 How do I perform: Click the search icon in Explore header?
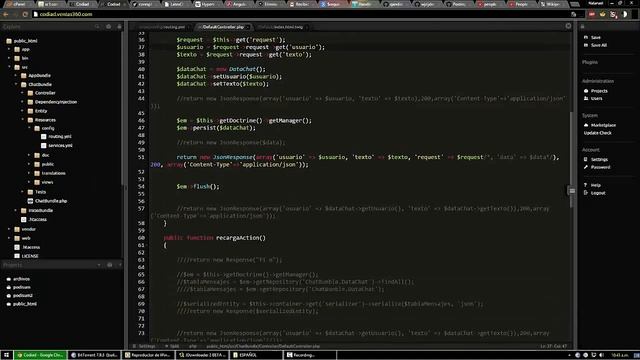(x=97, y=27)
